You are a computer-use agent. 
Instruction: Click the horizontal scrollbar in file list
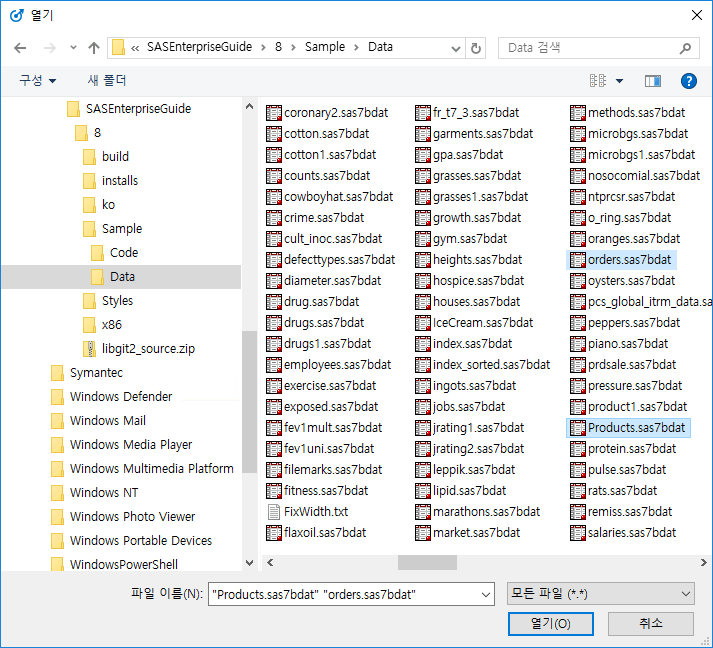pyautogui.click(x=427, y=562)
